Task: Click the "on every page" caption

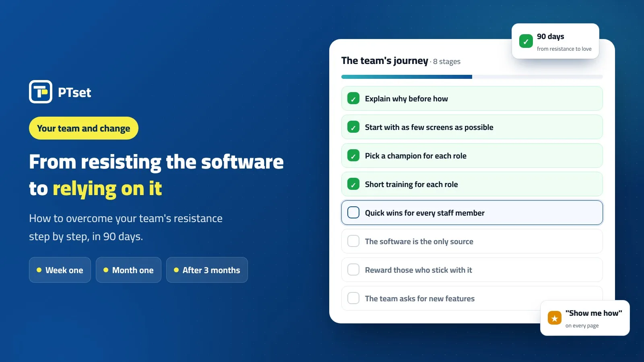Action: coord(582,326)
